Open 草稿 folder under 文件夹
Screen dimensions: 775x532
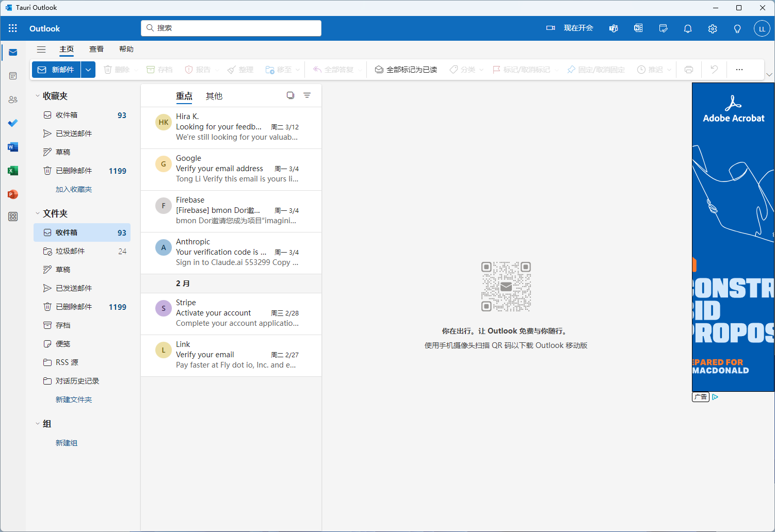coord(82,270)
